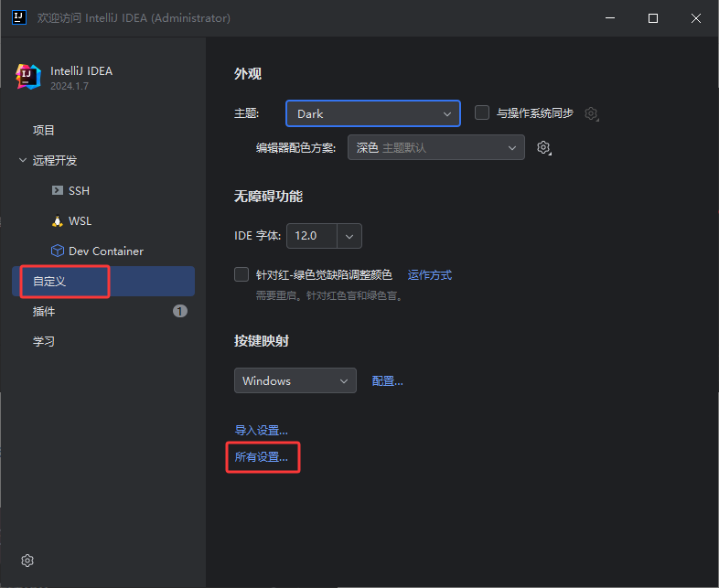Go to the 学习 sidebar item
The height and width of the screenshot is (588, 719).
click(x=44, y=341)
